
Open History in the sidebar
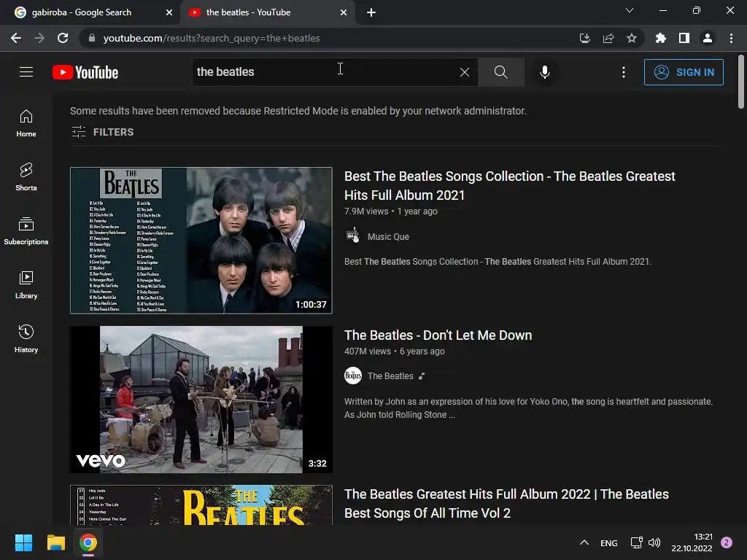tap(26, 338)
